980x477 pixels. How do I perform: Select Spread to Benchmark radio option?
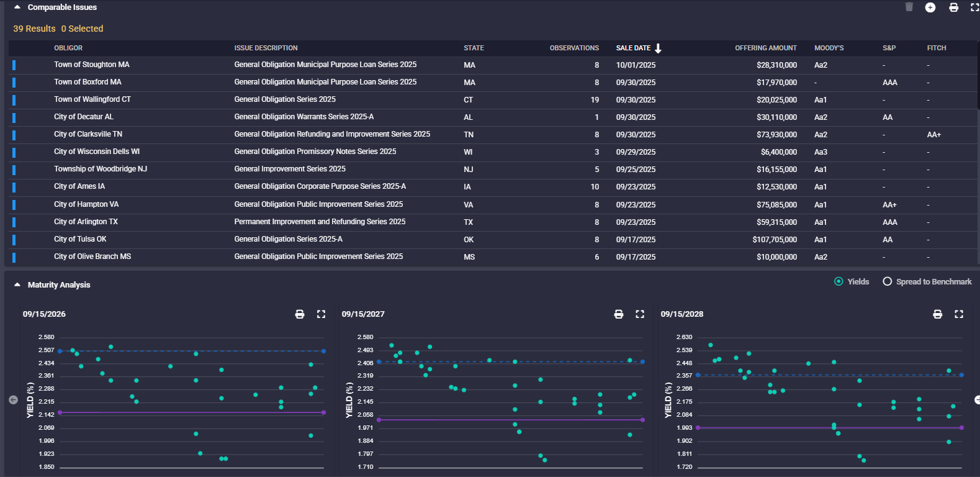point(888,282)
